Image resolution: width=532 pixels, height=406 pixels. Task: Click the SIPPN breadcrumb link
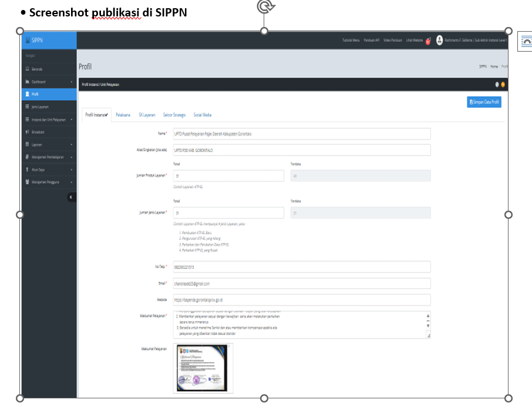(x=483, y=66)
